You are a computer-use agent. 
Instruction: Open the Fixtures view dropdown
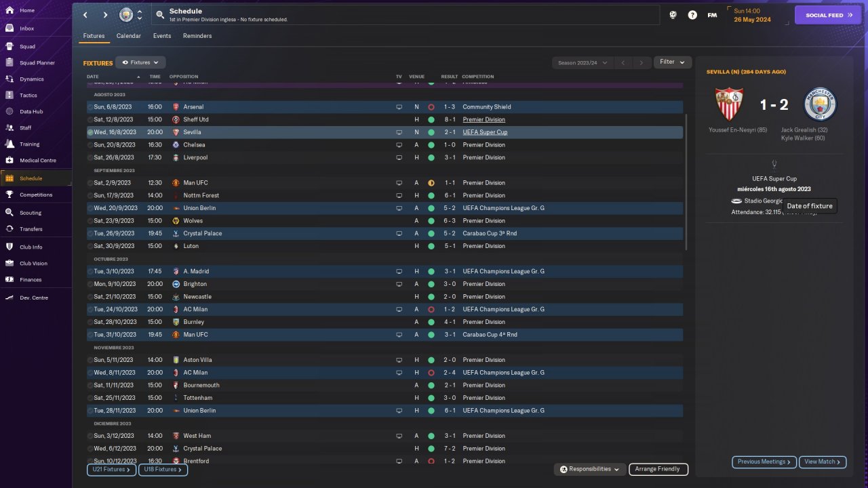[140, 62]
